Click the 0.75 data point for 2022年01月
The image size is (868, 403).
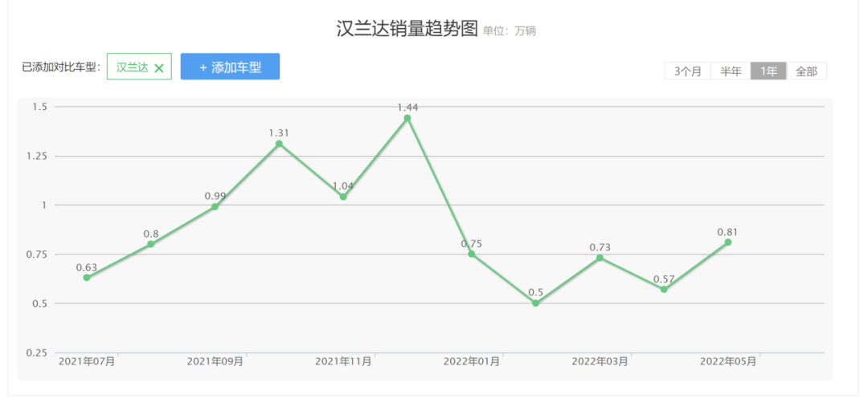[x=472, y=254]
